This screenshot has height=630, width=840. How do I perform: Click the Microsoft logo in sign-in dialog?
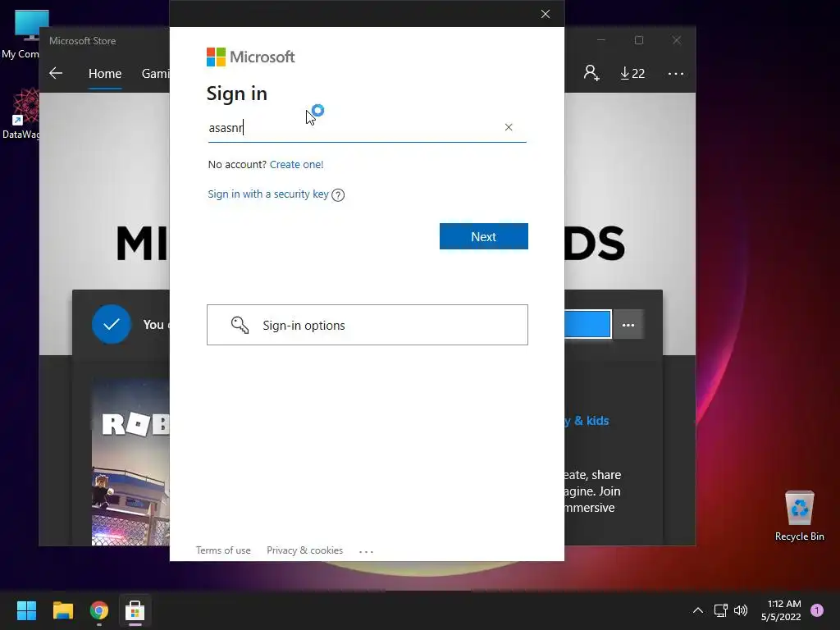point(251,57)
